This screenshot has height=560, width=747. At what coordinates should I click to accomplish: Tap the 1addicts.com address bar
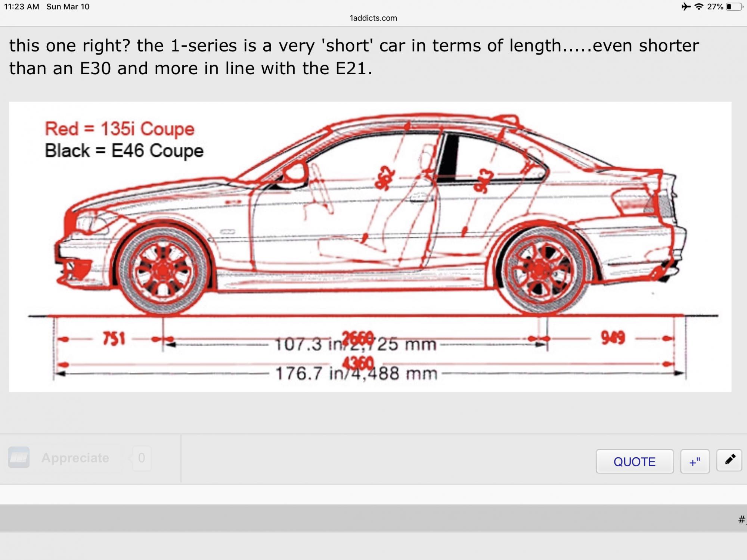373,18
